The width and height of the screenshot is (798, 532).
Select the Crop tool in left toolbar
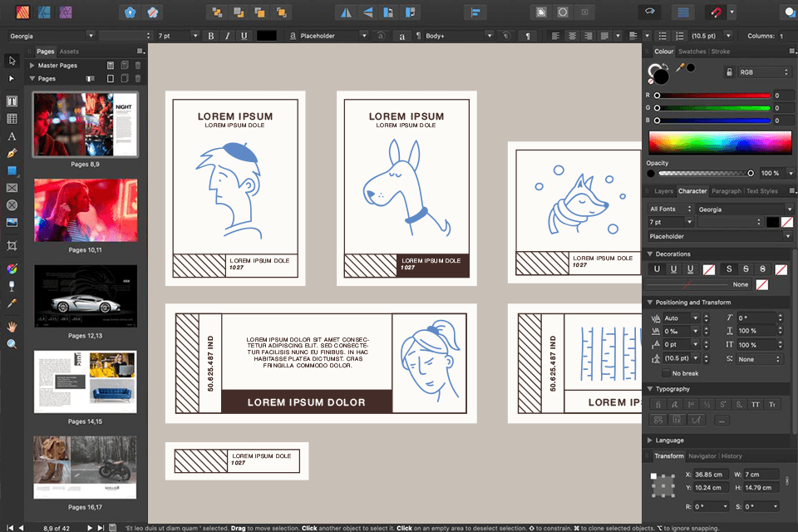(12, 246)
